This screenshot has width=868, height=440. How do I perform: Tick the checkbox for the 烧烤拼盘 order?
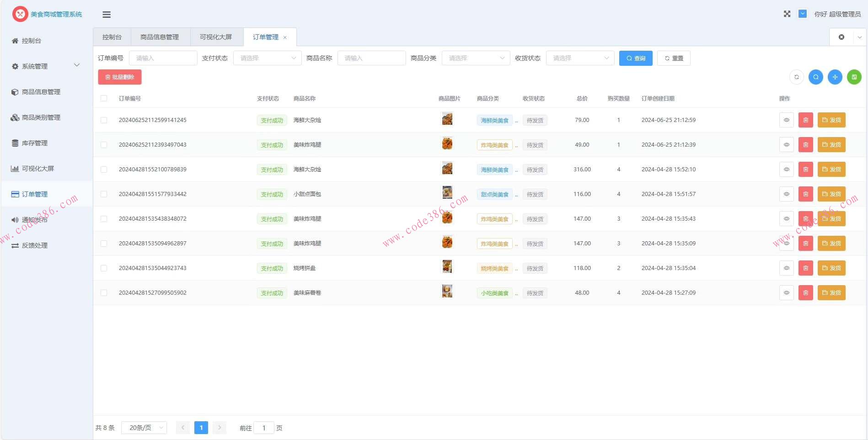(x=104, y=268)
